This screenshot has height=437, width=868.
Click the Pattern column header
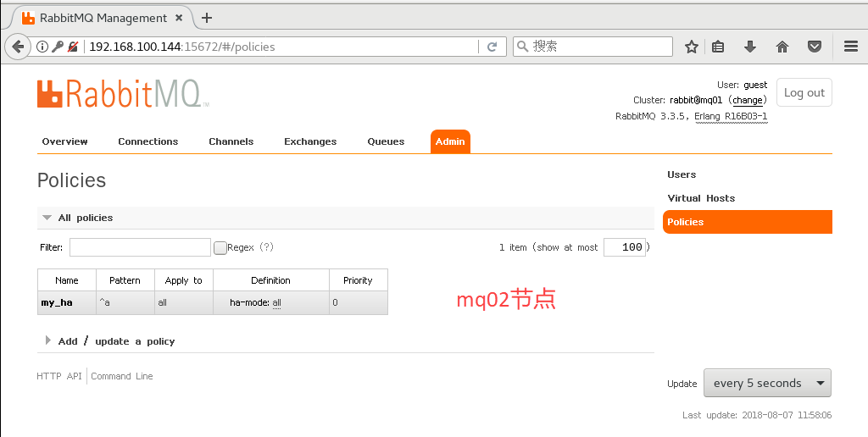click(125, 280)
